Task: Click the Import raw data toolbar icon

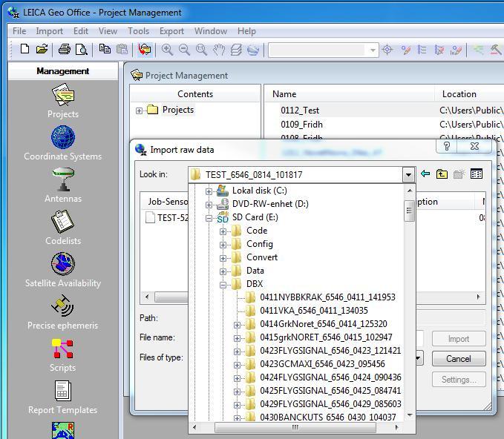Action: pyautogui.click(x=145, y=50)
